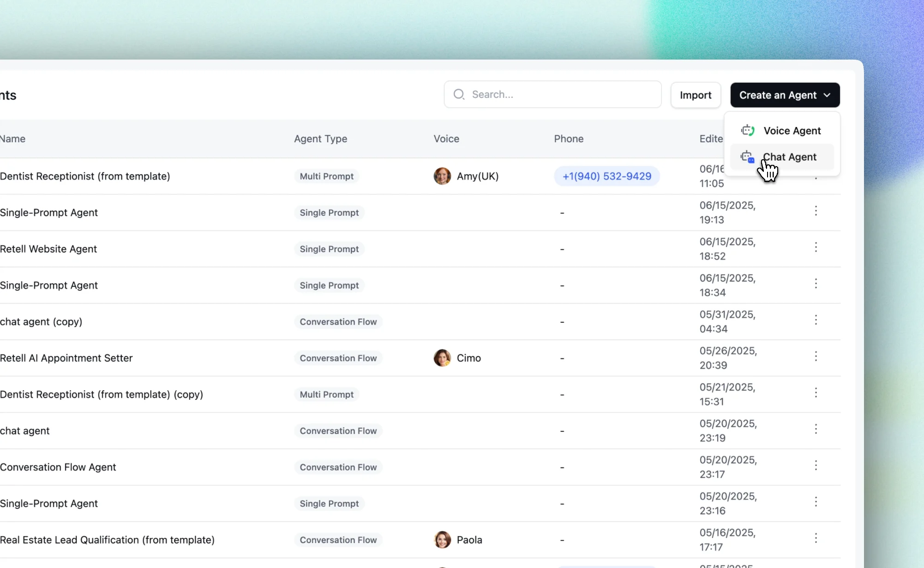Expand the Create an Agent dropdown
This screenshot has height=568, width=924.
click(785, 95)
